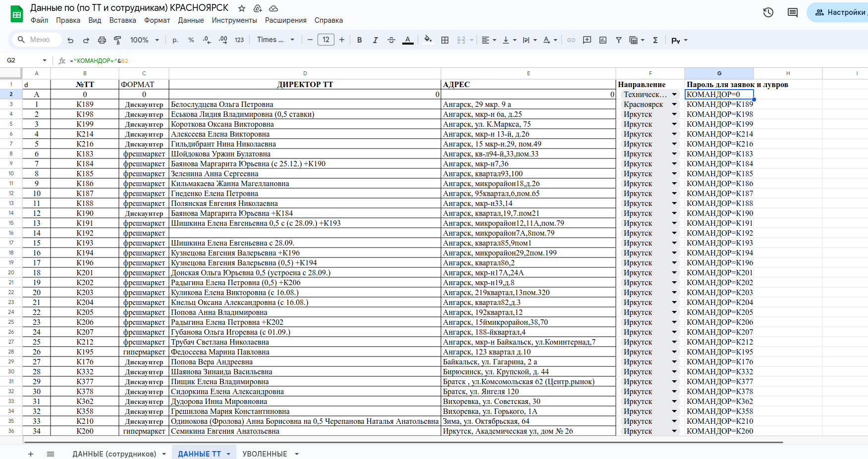The image size is (868, 459).
Task: Toggle italic formatting
Action: pyautogui.click(x=375, y=40)
